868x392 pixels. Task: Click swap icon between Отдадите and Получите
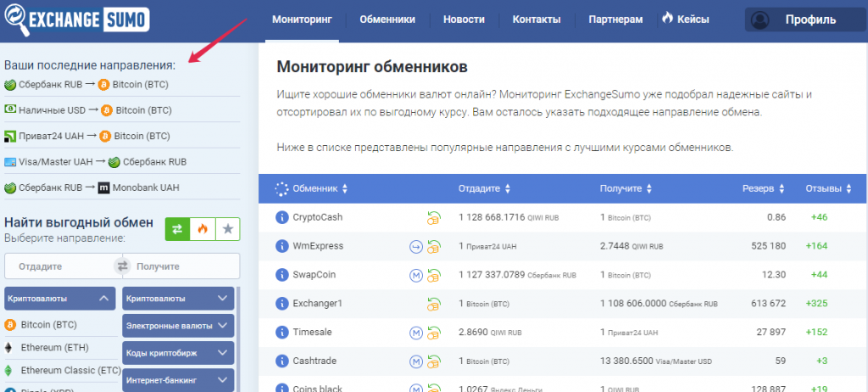122,266
